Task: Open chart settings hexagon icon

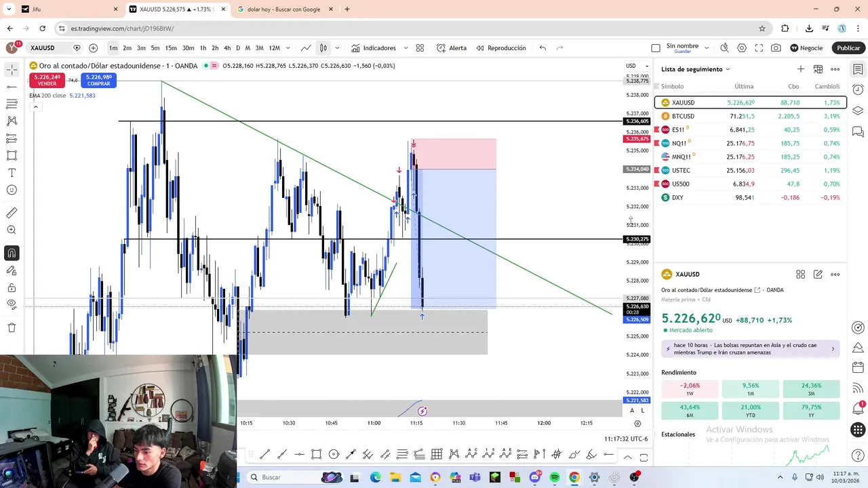Action: 742,48
